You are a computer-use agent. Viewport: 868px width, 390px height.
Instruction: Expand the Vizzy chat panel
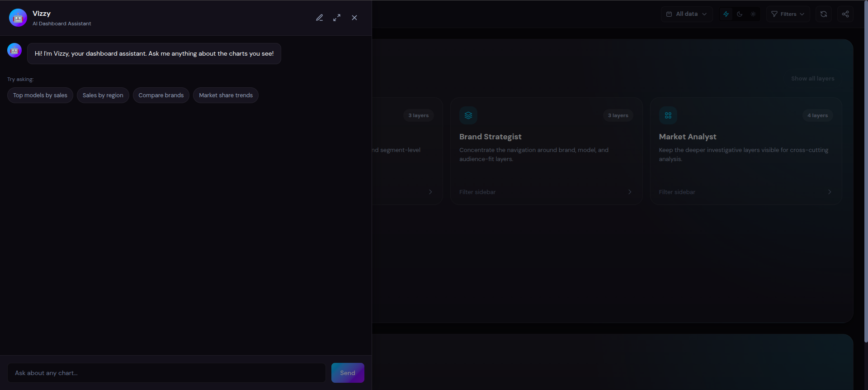(x=337, y=18)
